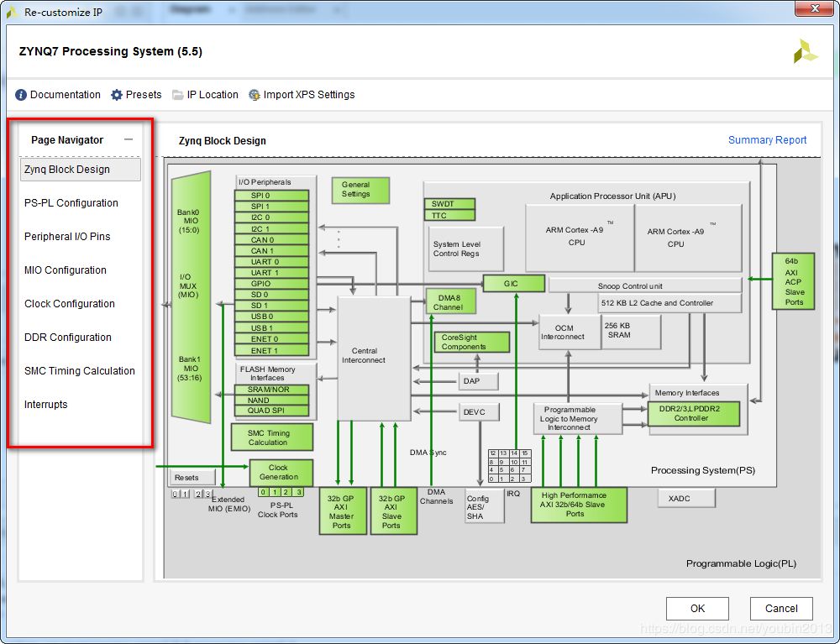
Task: Click the Config AES/SHA block
Action: tap(485, 506)
